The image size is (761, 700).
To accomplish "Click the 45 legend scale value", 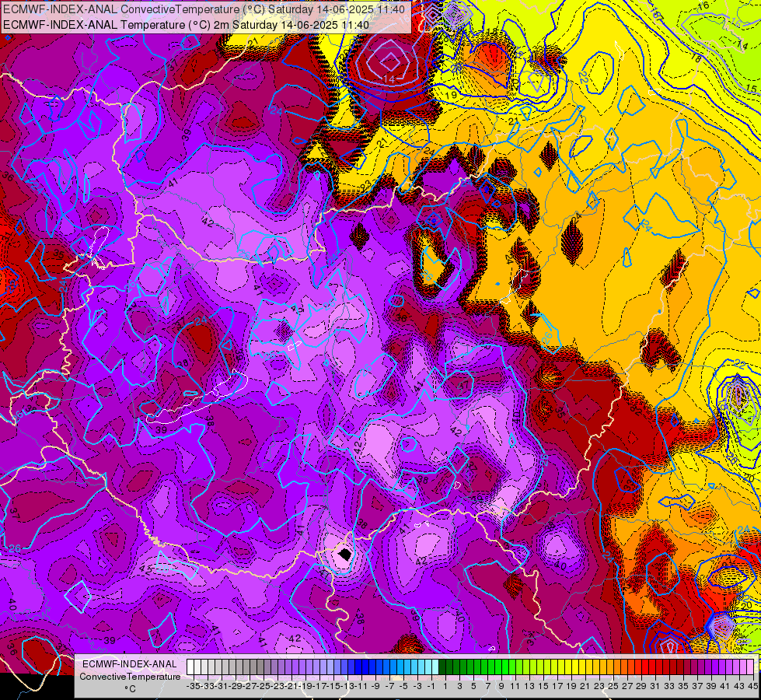I will coord(752,686).
